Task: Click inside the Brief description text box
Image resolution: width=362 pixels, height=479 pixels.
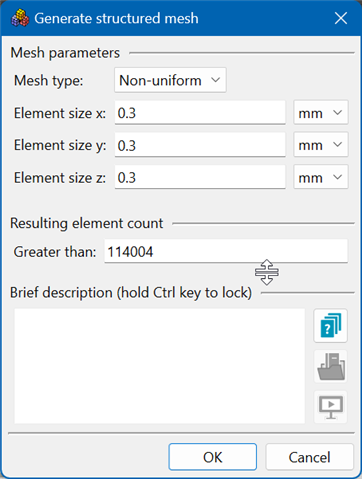Action: 159,366
